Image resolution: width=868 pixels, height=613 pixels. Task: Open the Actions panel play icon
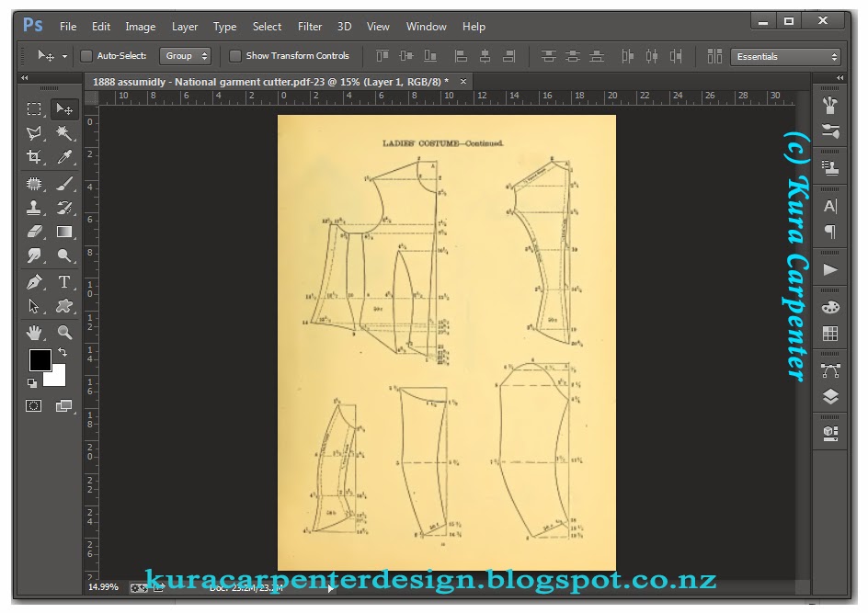[830, 268]
